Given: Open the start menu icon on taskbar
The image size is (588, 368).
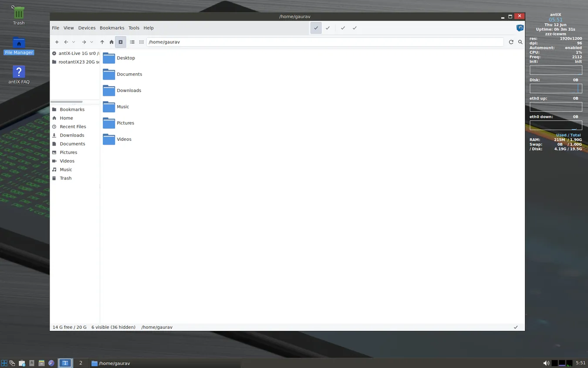Looking at the screenshot, I should point(4,363).
